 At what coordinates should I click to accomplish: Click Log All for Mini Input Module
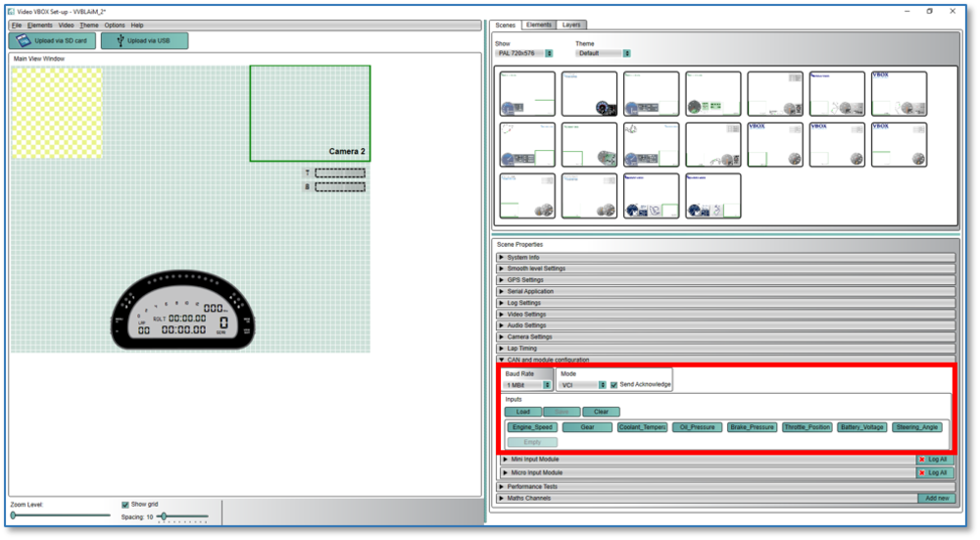936,460
